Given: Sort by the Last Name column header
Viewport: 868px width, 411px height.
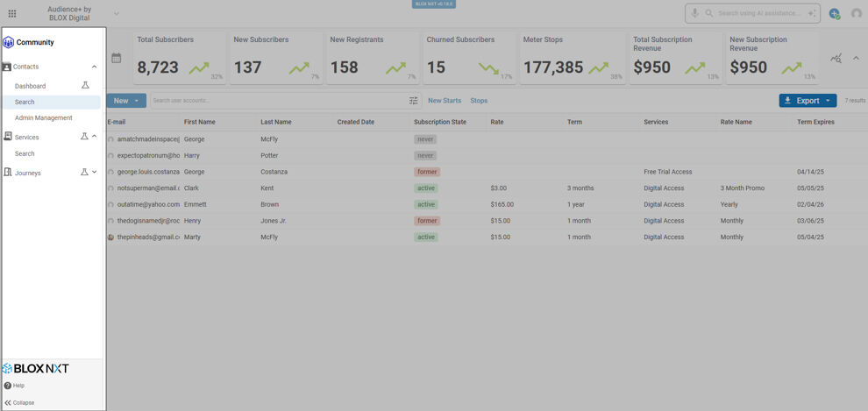Looking at the screenshot, I should coord(275,122).
